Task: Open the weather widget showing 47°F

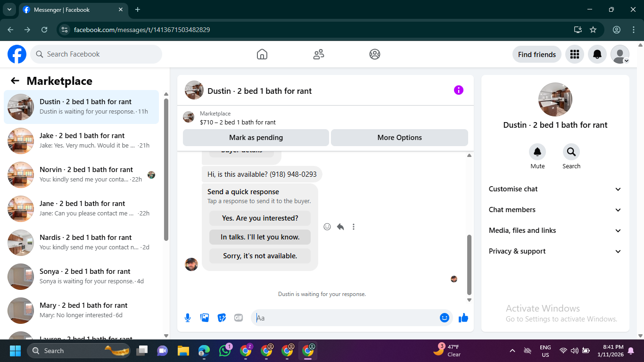Action: [448, 351]
